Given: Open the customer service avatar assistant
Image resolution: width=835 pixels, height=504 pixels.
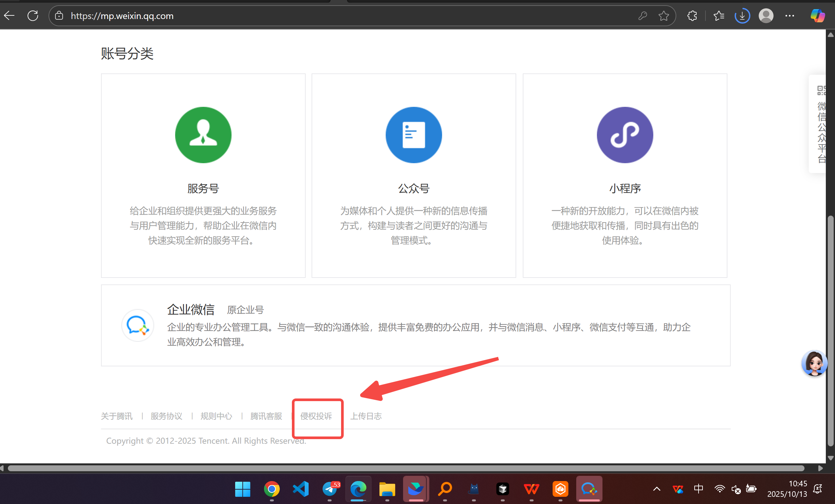Looking at the screenshot, I should [x=814, y=363].
